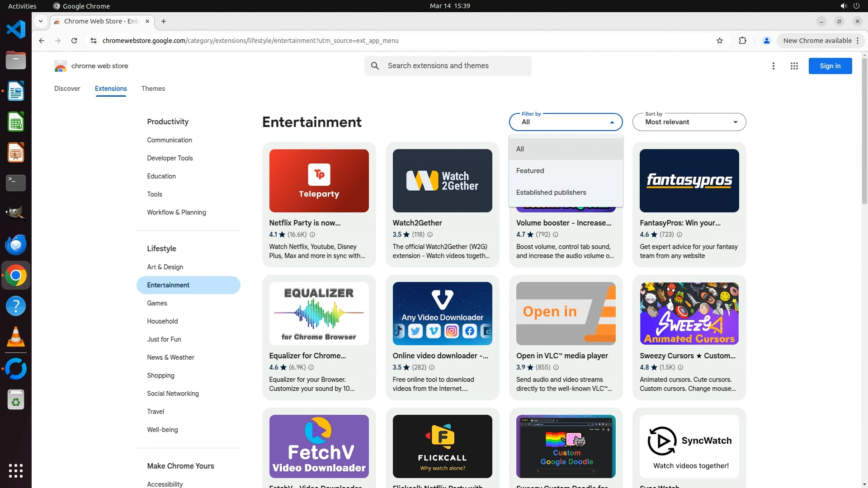
Task: Open the Sort by Most relevant dropdown
Action: (x=689, y=122)
